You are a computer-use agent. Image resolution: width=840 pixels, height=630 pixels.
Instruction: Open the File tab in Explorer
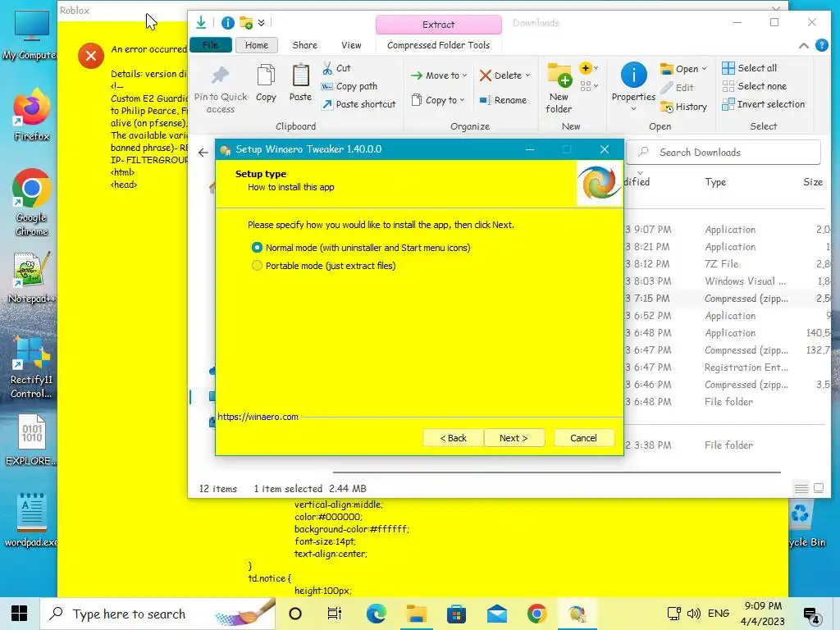pyautogui.click(x=210, y=45)
